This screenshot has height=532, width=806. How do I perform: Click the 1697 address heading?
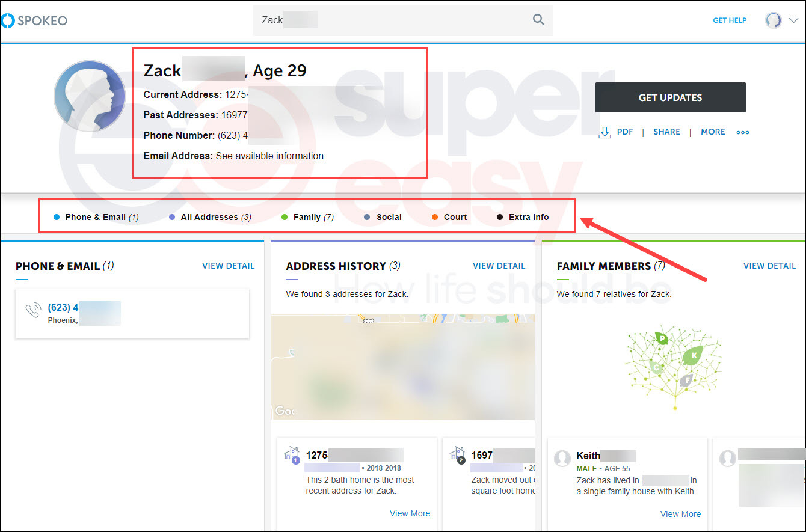click(x=482, y=455)
